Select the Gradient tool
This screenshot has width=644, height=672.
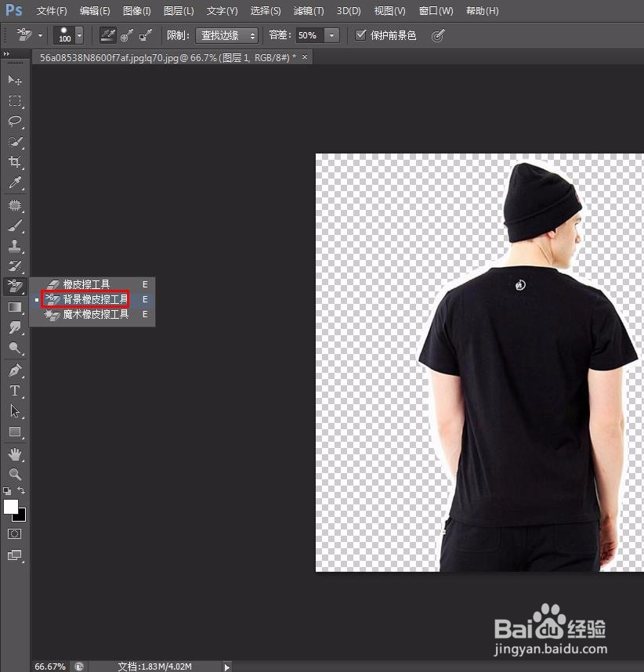pyautogui.click(x=15, y=307)
